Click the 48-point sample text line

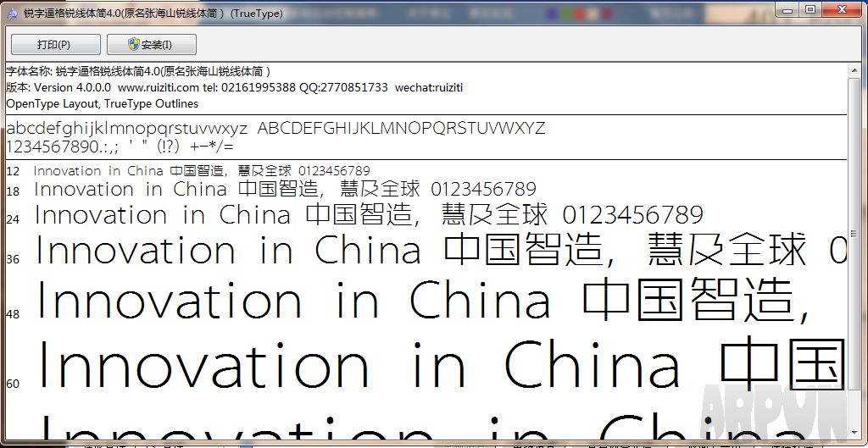pyautogui.click(x=424, y=303)
